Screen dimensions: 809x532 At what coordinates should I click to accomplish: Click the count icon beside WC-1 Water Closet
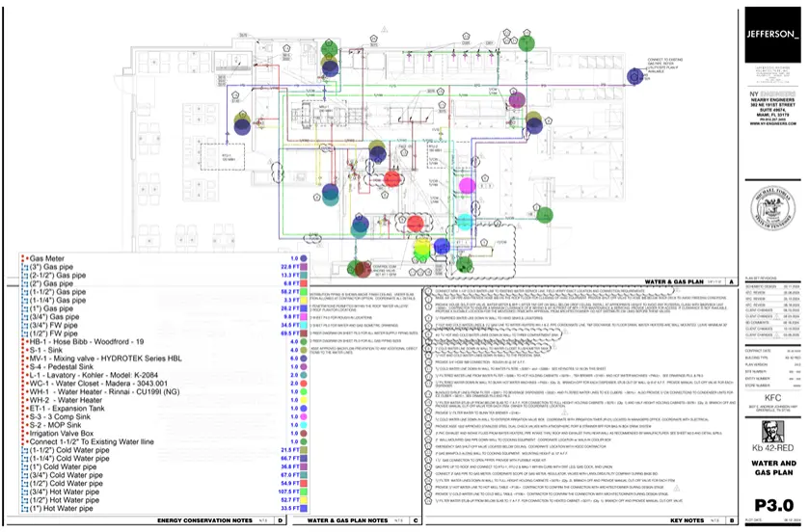[x=24, y=384]
